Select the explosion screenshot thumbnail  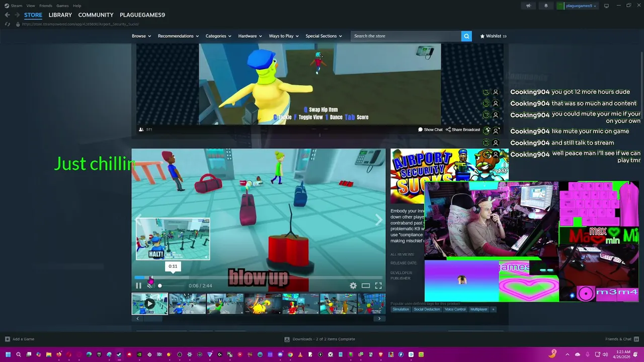(x=263, y=304)
